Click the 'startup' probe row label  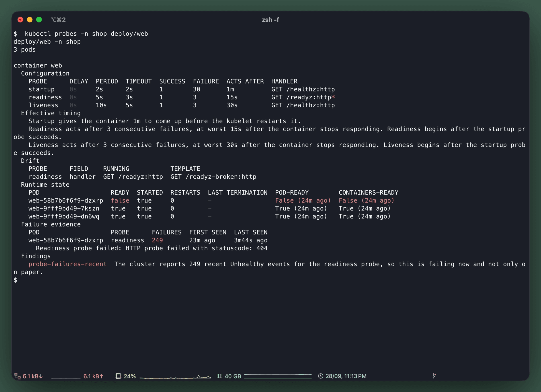click(x=42, y=89)
